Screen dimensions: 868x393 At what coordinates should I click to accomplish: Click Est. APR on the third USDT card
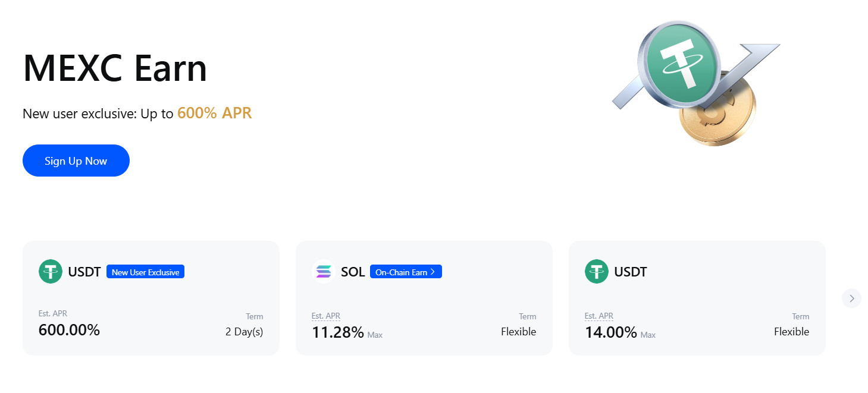598,316
